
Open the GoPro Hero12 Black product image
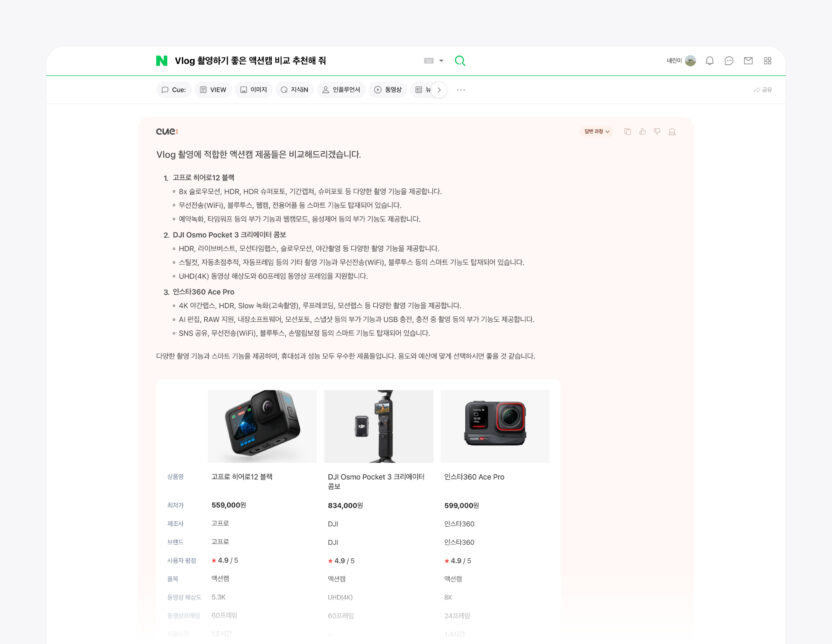point(262,426)
